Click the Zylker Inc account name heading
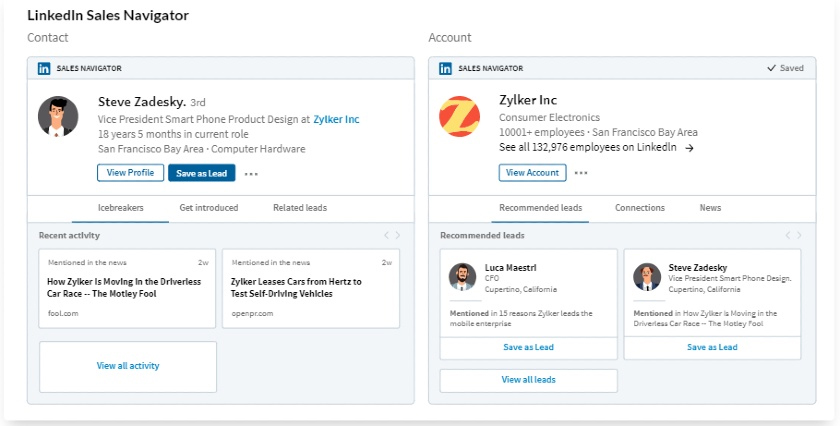The width and height of the screenshot is (840, 426). [528, 100]
